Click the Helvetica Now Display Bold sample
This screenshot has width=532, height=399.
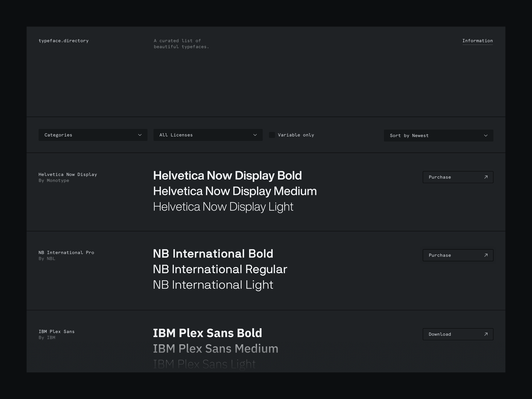click(227, 176)
